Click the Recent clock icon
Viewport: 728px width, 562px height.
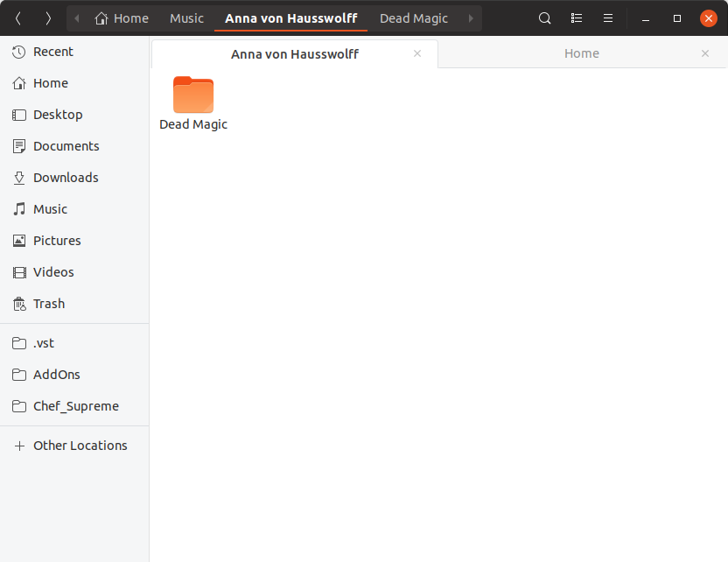(19, 52)
